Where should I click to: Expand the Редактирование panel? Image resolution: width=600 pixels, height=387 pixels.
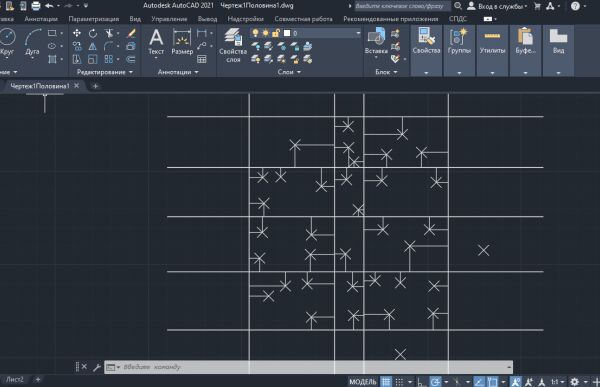104,72
